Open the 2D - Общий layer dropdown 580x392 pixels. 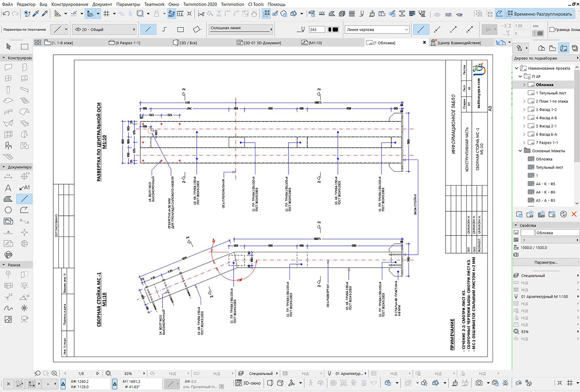coord(104,29)
